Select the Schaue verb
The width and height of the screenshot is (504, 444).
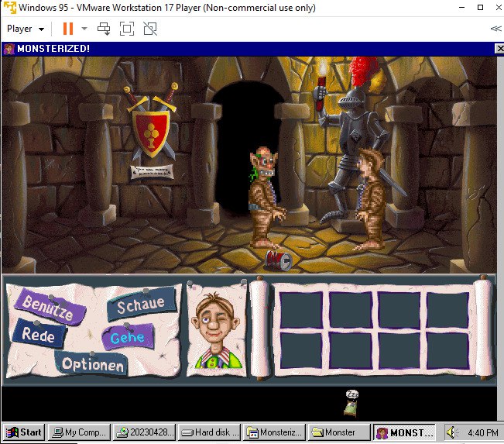tap(141, 304)
